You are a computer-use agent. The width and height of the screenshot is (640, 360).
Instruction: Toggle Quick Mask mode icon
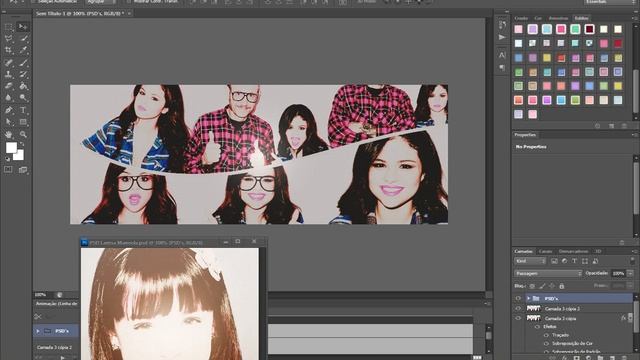pyautogui.click(x=8, y=170)
